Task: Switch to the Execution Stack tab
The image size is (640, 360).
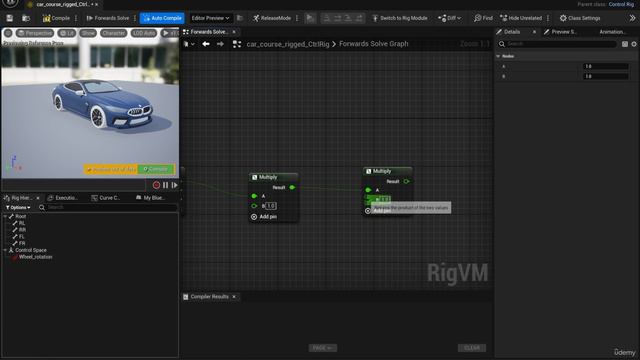Action: click(x=63, y=198)
